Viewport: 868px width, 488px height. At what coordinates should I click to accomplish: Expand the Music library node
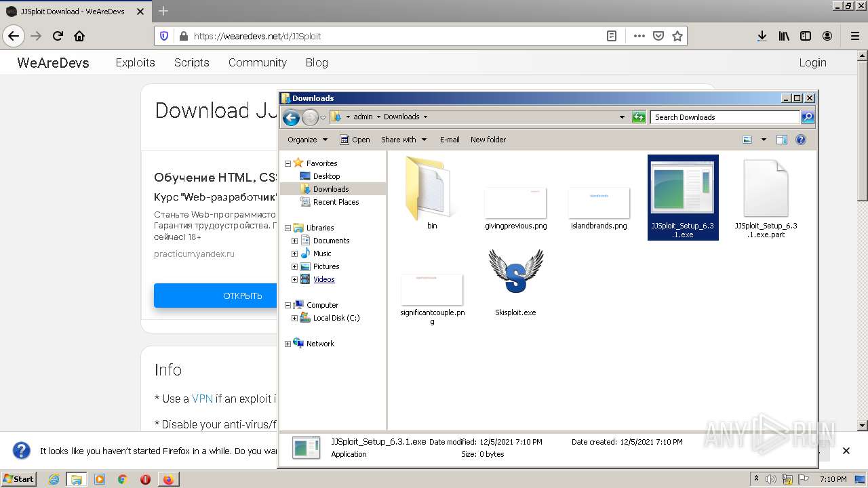294,253
